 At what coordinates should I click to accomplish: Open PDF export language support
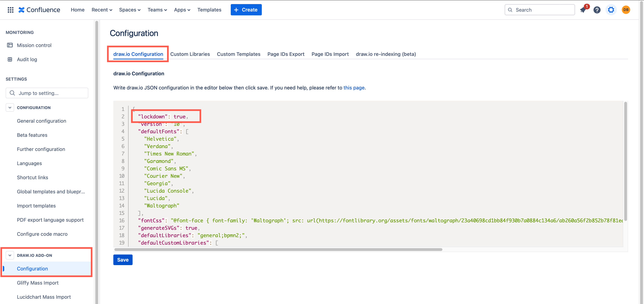click(50, 220)
